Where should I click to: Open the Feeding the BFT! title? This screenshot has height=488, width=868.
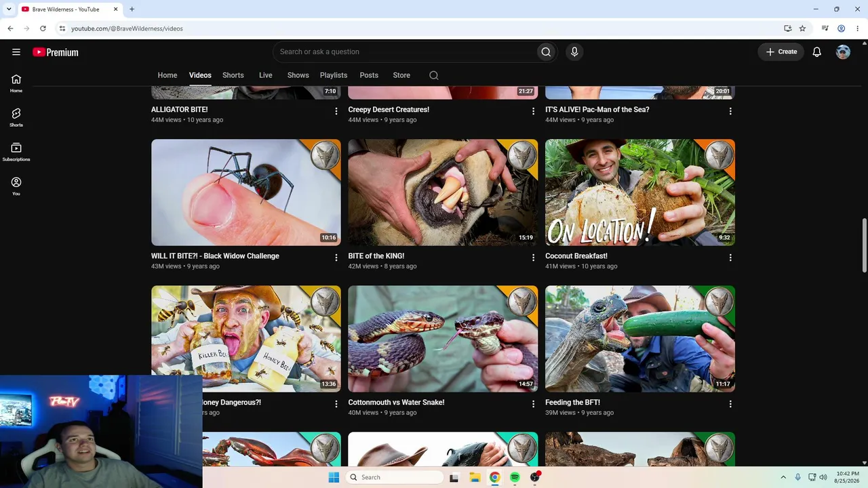573,403
